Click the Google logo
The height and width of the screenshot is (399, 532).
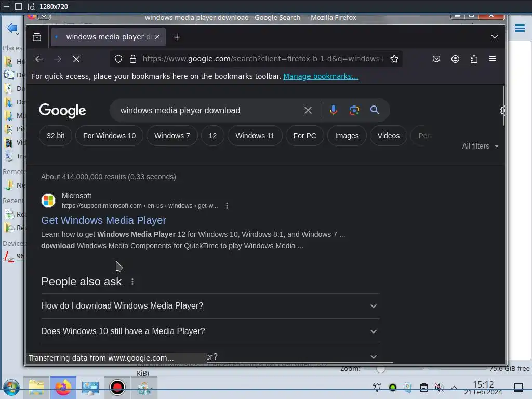(62, 111)
